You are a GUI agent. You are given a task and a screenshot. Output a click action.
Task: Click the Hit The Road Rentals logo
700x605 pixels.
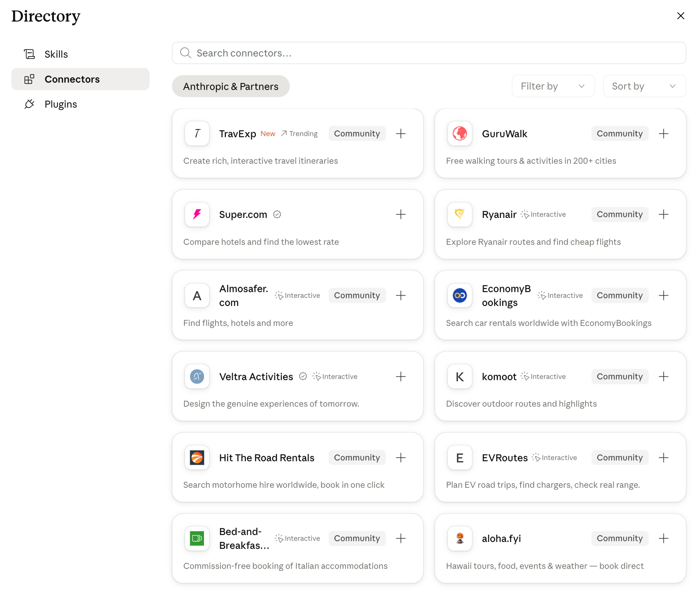[197, 458]
